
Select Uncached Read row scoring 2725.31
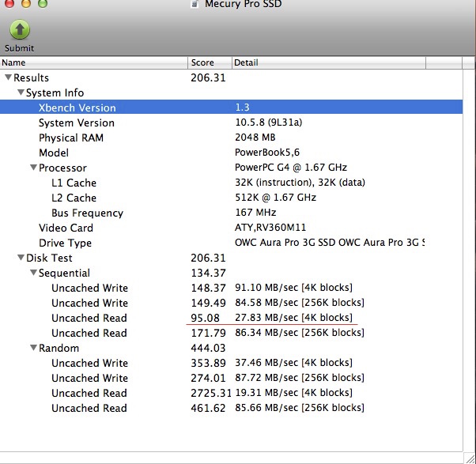click(232, 393)
